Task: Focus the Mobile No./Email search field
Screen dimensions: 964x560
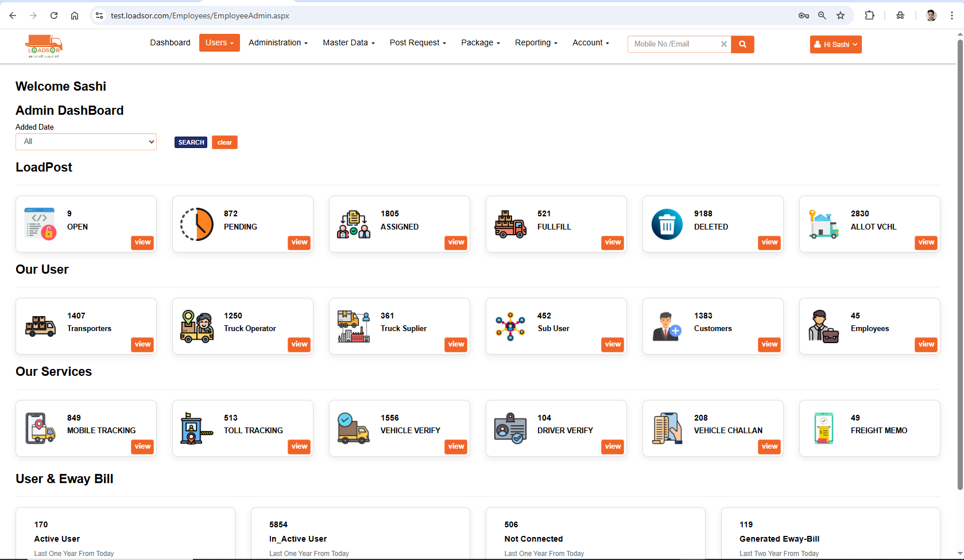Action: [674, 44]
